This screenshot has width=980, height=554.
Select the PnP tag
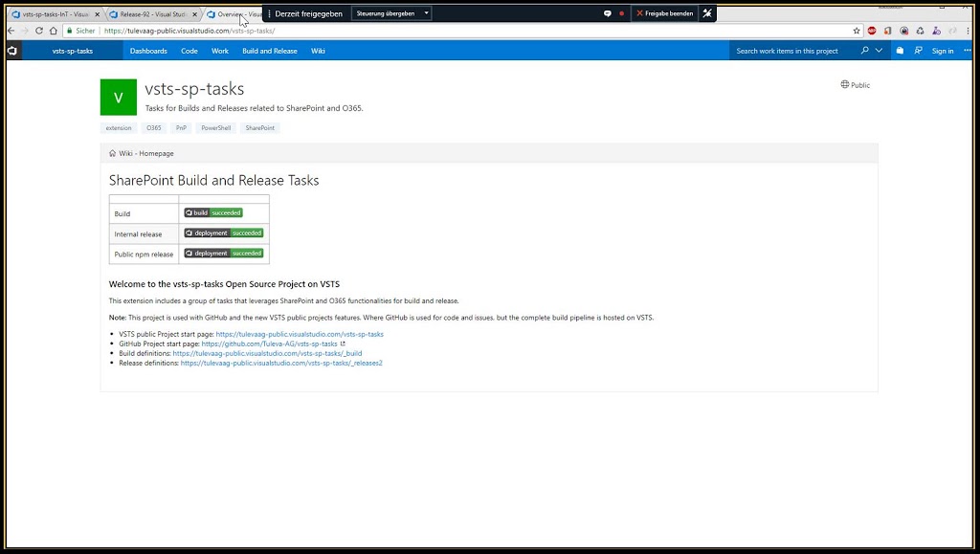click(x=181, y=128)
